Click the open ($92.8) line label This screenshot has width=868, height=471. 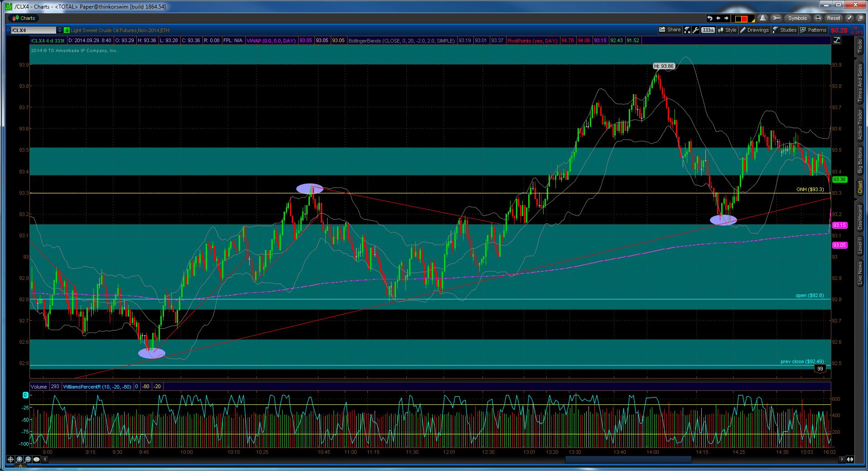click(x=810, y=295)
